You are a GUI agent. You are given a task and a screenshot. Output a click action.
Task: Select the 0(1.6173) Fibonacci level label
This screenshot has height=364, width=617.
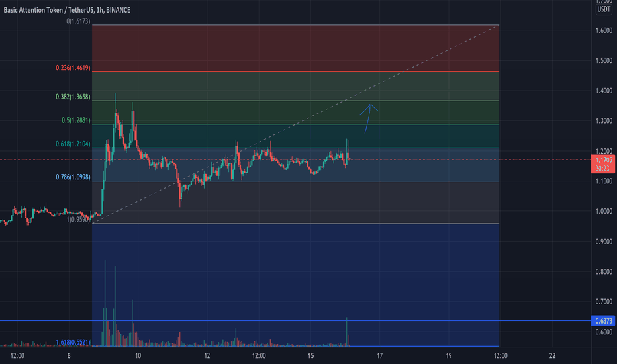click(78, 21)
